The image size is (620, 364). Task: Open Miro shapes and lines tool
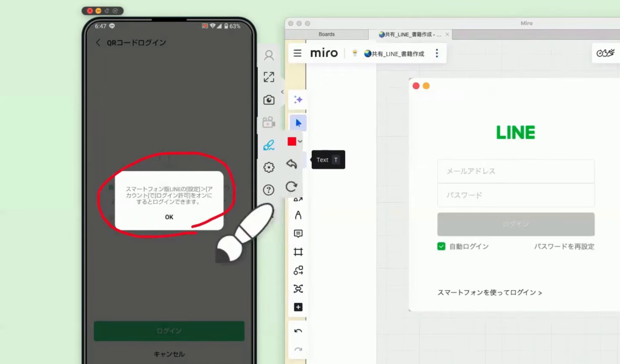(298, 270)
